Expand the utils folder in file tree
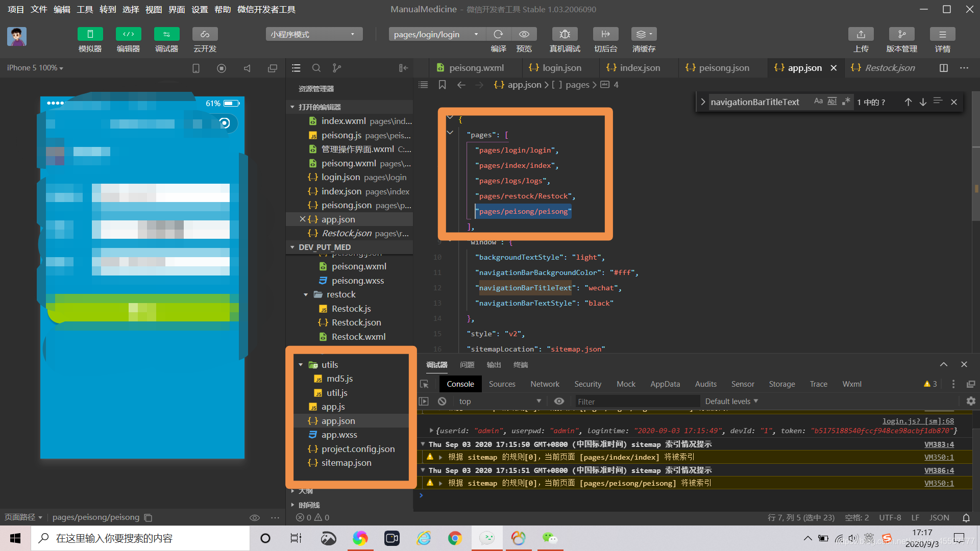 coord(300,364)
